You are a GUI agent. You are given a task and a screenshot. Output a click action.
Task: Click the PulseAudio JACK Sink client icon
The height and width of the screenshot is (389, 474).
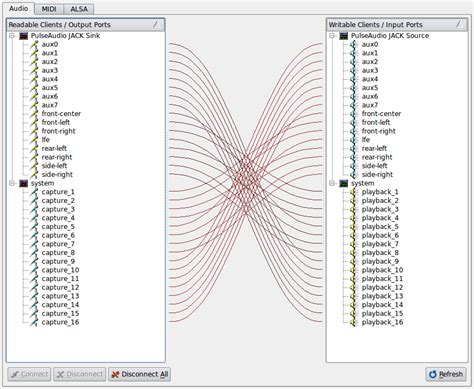tap(23, 36)
